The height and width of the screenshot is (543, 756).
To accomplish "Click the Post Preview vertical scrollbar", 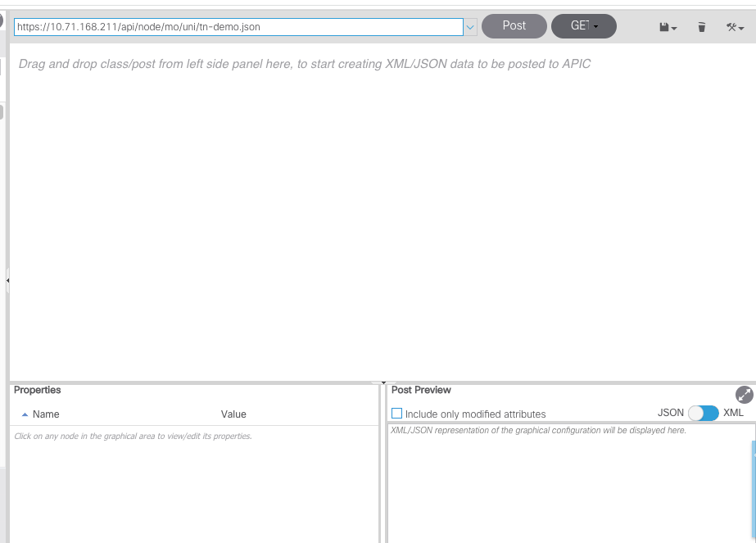I will tap(753, 475).
